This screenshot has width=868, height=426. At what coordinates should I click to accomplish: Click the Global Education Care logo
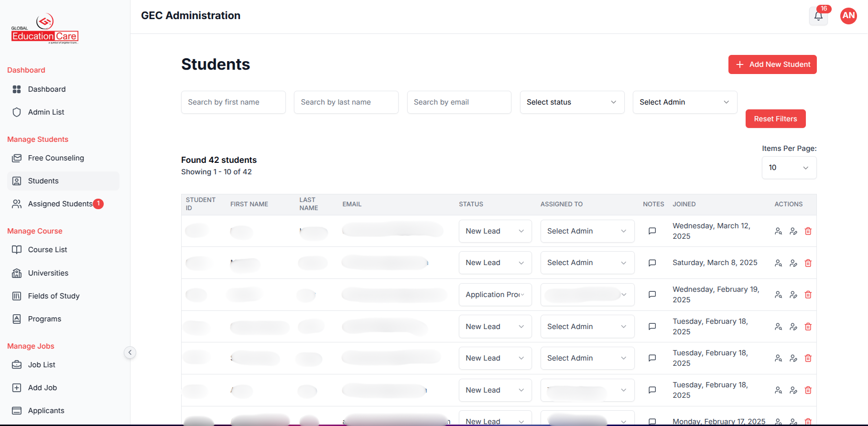[x=45, y=29]
